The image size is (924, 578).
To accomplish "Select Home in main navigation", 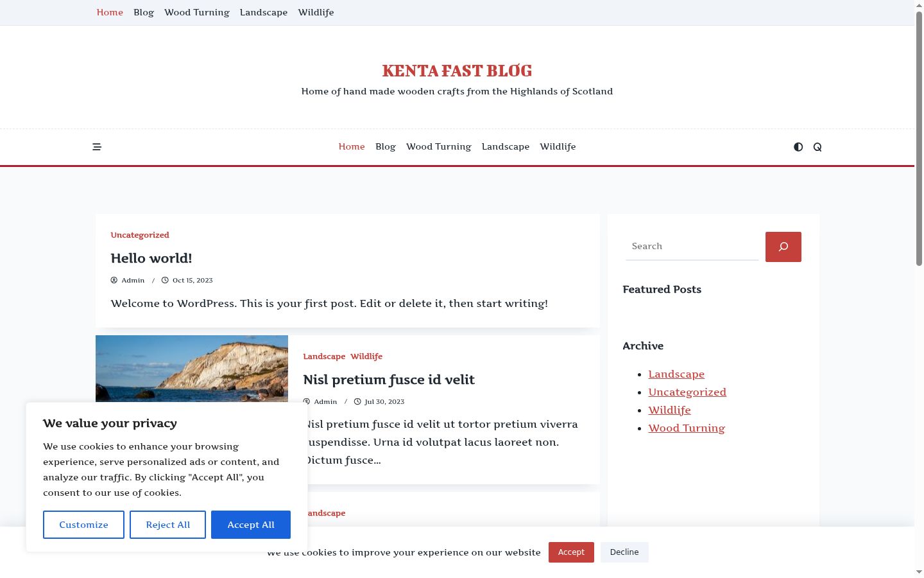I will pyautogui.click(x=352, y=146).
